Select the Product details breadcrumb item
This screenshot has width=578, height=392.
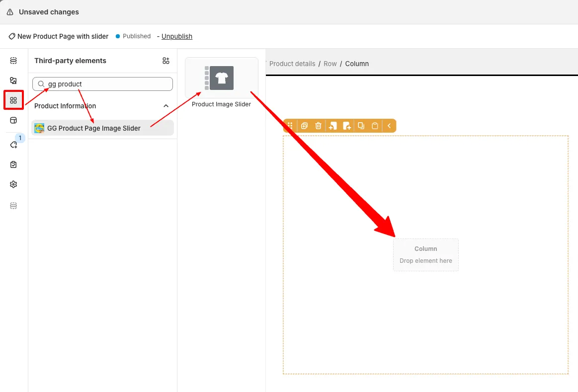point(292,64)
